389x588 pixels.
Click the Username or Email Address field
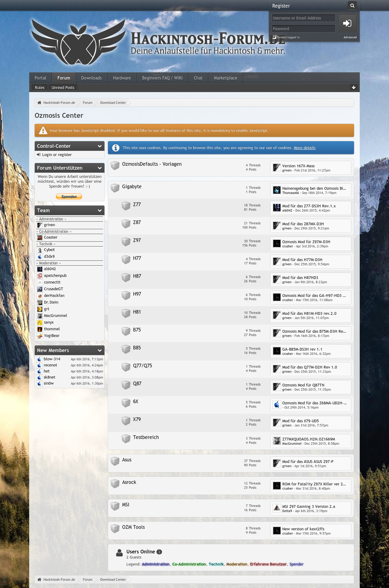(x=304, y=18)
